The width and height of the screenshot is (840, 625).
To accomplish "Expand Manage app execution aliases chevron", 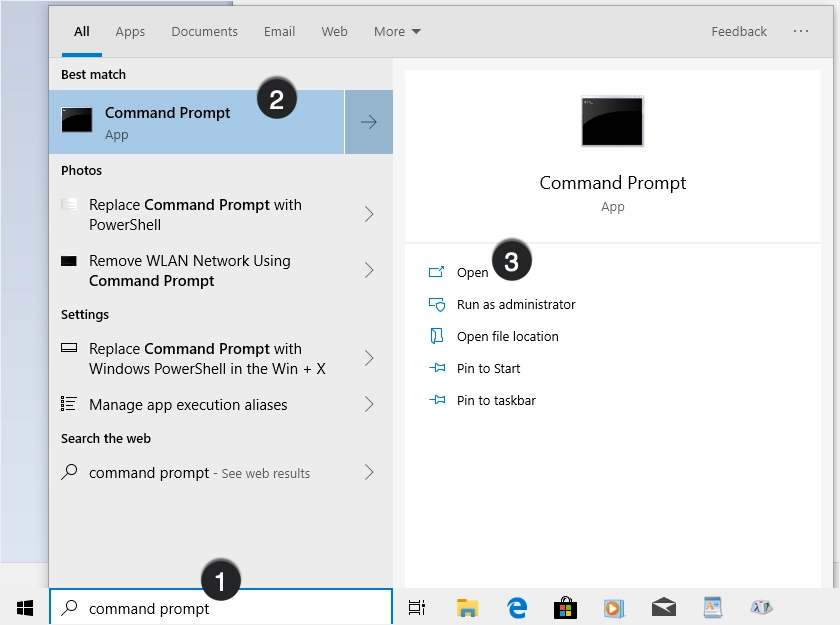I will pyautogui.click(x=369, y=405).
